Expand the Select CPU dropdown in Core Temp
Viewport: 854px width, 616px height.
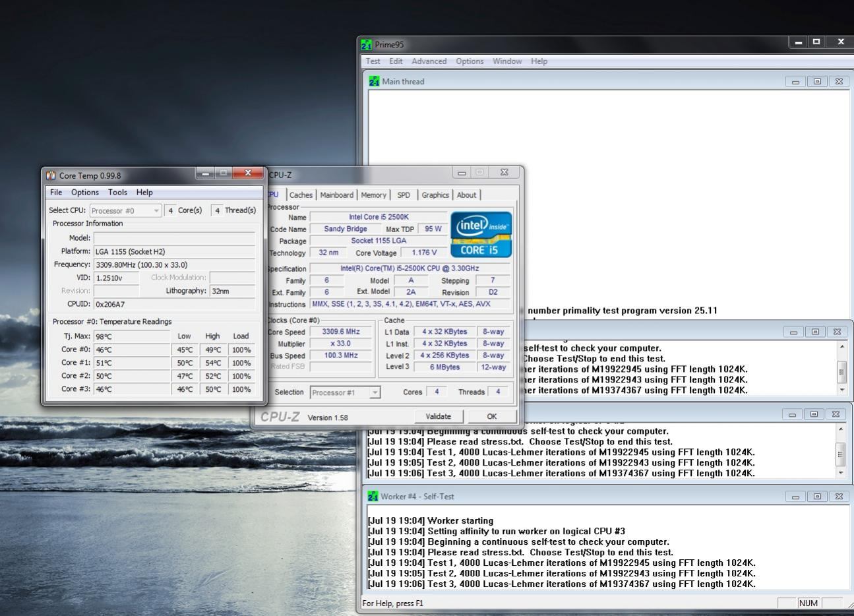coord(156,210)
